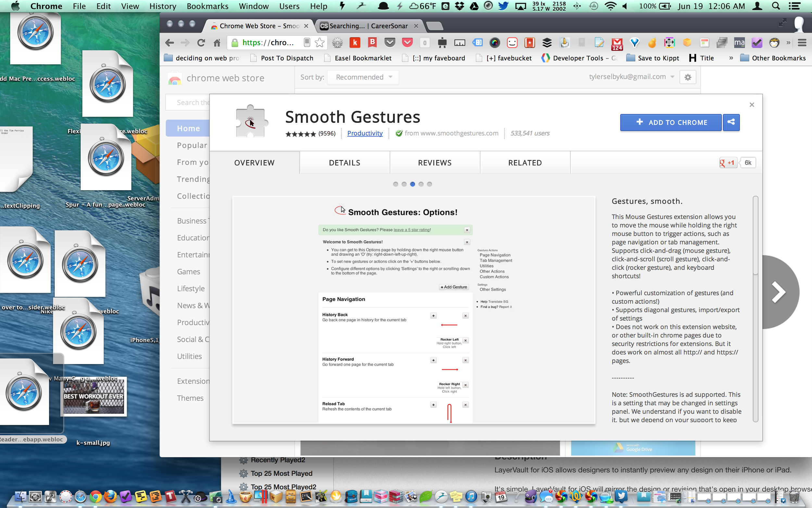The width and height of the screenshot is (812, 508).
Task: Show hidden extensions with the toolbar chevron
Action: tap(788, 43)
